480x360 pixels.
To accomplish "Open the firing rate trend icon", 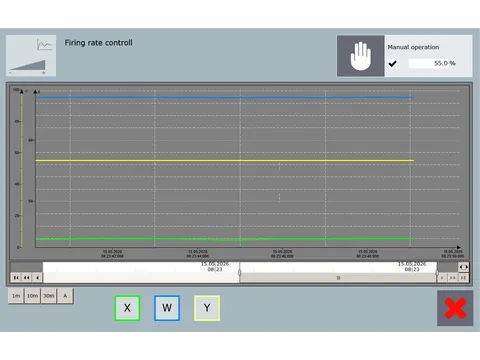I will [31, 56].
